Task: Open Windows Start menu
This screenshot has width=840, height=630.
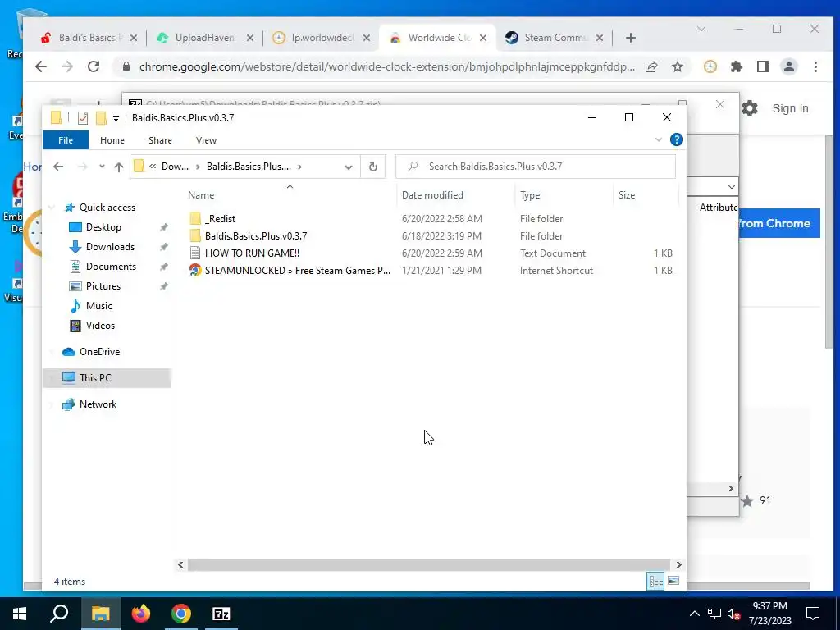Action: click(20, 614)
